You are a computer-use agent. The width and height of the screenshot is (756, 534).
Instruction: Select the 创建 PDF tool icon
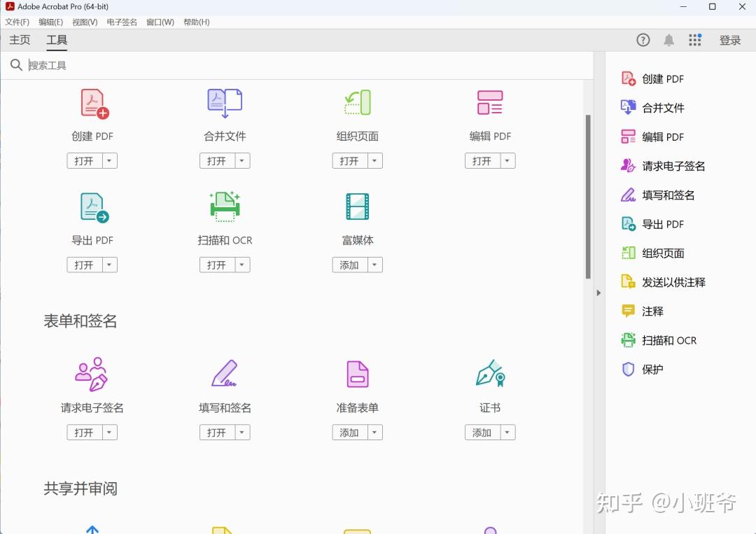point(92,103)
